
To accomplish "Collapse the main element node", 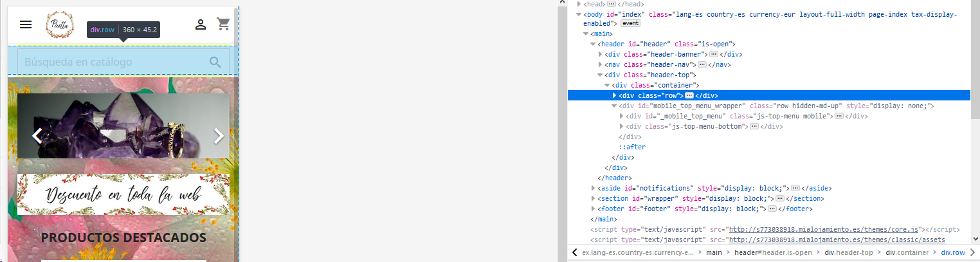I will [x=586, y=33].
